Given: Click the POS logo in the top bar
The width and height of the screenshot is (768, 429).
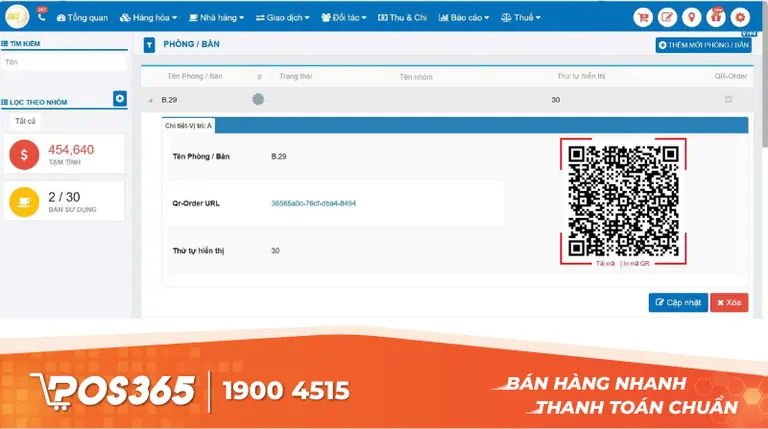Looking at the screenshot, I should click(17, 16).
